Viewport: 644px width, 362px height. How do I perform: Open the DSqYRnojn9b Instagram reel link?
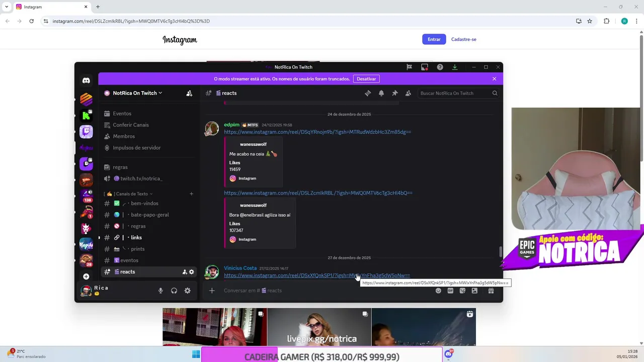pos(317,132)
